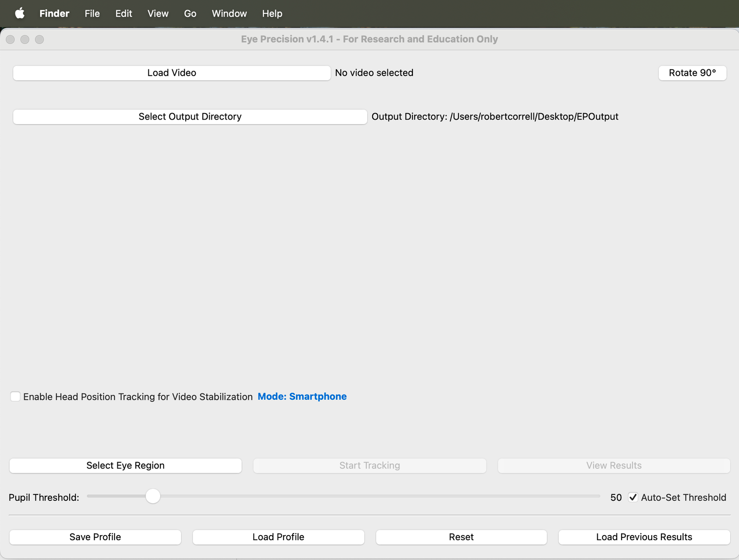Click the Pupil Threshold slider handle
Viewport: 739px width, 560px height.
(153, 496)
